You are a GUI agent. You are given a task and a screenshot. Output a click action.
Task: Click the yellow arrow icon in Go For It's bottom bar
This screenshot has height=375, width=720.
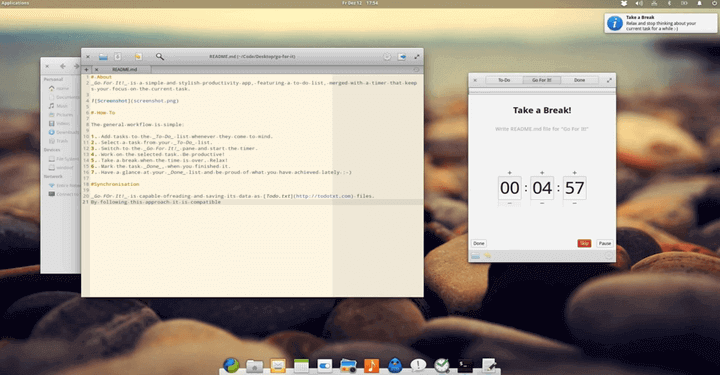click(487, 256)
